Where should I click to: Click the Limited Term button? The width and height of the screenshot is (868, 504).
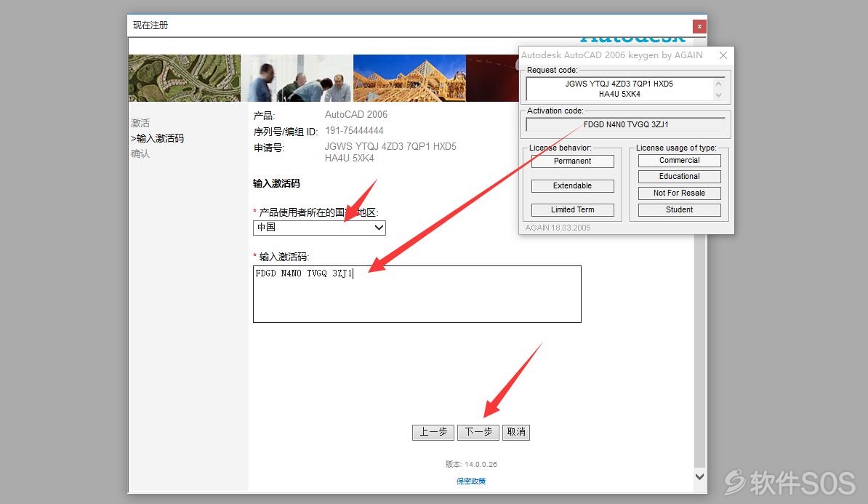(572, 210)
